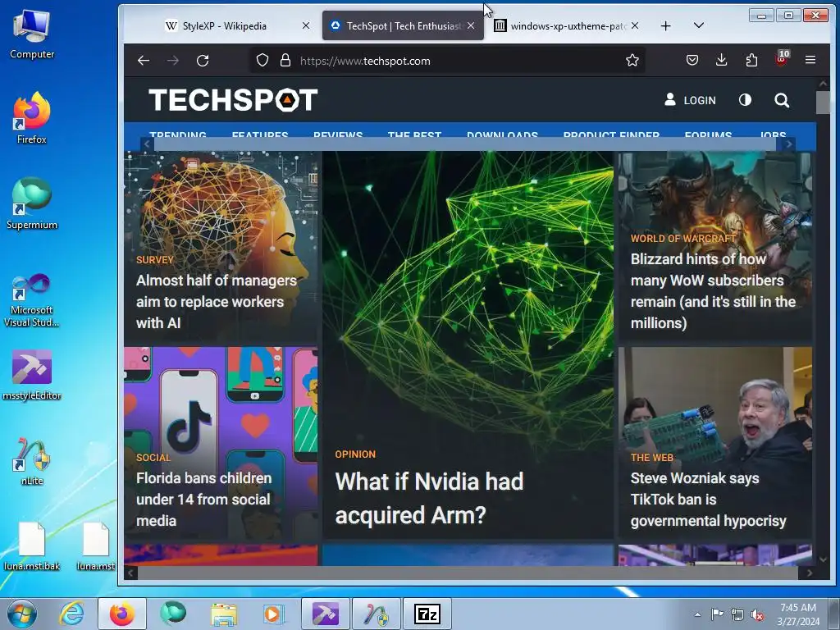Viewport: 840px width, 630px height.
Task: Open Supermium from the taskbar
Action: (x=173, y=614)
